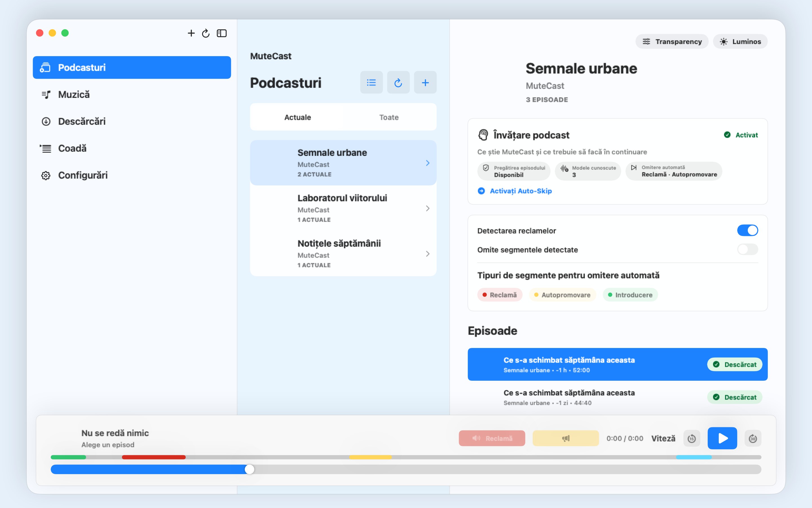Click Descărcat badge on the 44:40 episode
Image resolution: width=812 pixels, height=508 pixels.
[x=734, y=397]
